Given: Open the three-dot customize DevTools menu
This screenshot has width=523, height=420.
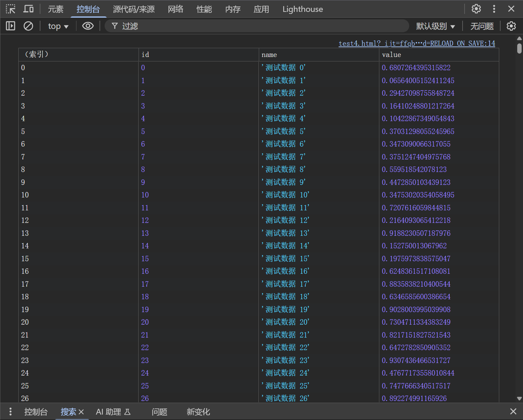Looking at the screenshot, I should pyautogui.click(x=494, y=9).
